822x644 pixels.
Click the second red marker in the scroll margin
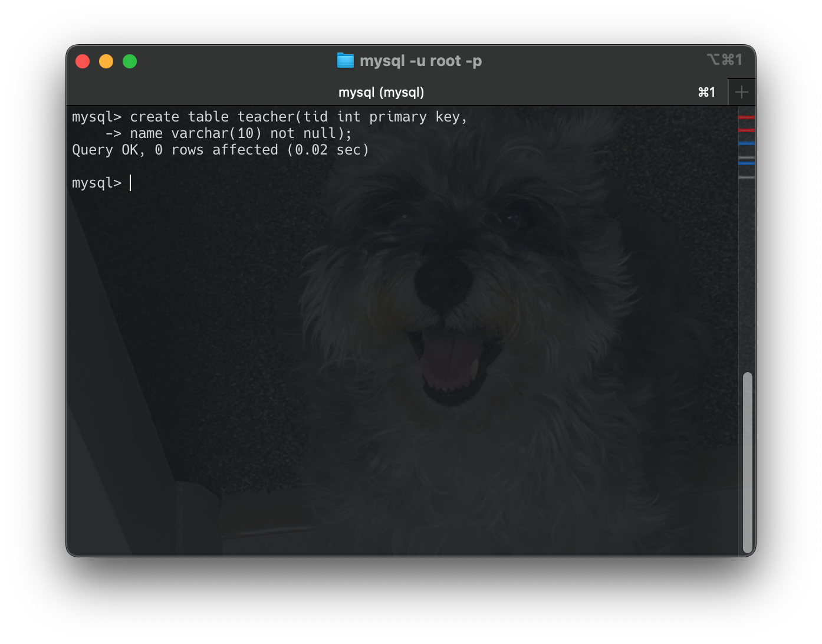pyautogui.click(x=747, y=129)
